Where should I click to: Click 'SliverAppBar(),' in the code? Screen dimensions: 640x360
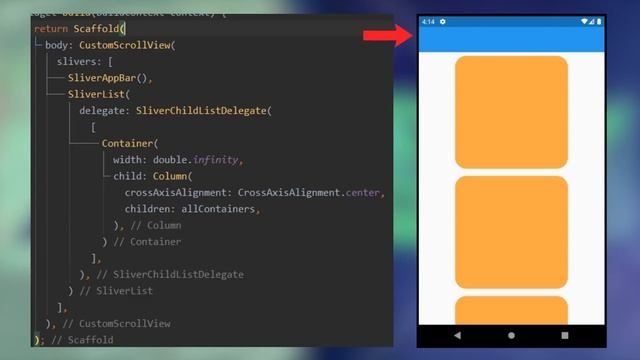click(x=110, y=78)
